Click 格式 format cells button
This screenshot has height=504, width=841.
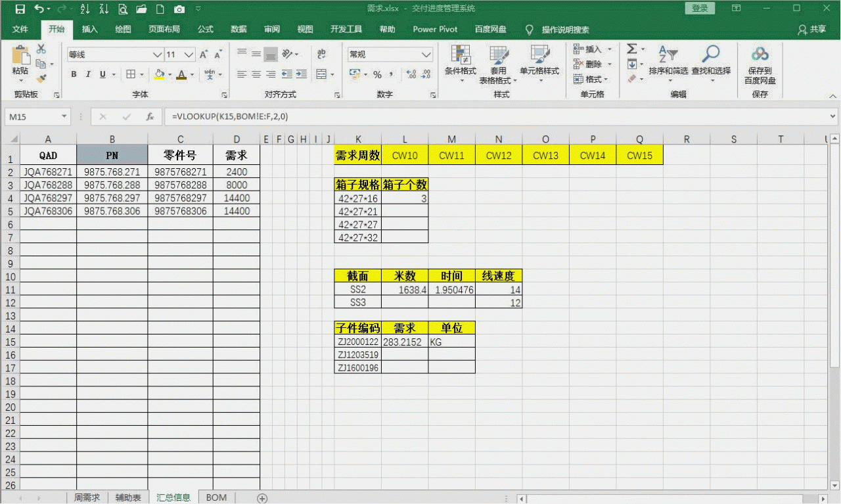pyautogui.click(x=591, y=79)
